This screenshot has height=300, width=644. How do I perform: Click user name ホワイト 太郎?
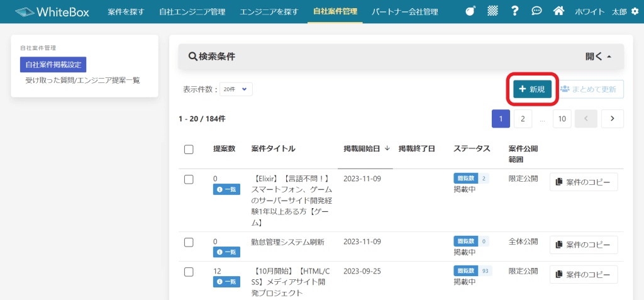pyautogui.click(x=601, y=11)
